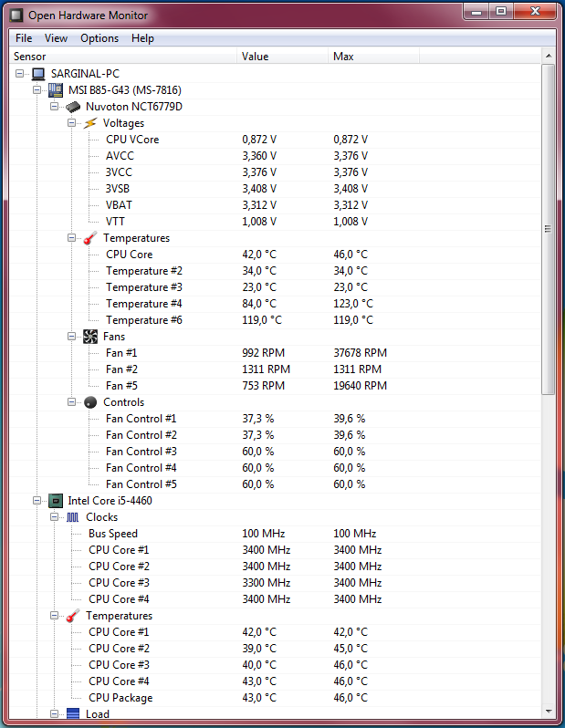Collapse the Voltages group

click(71, 122)
